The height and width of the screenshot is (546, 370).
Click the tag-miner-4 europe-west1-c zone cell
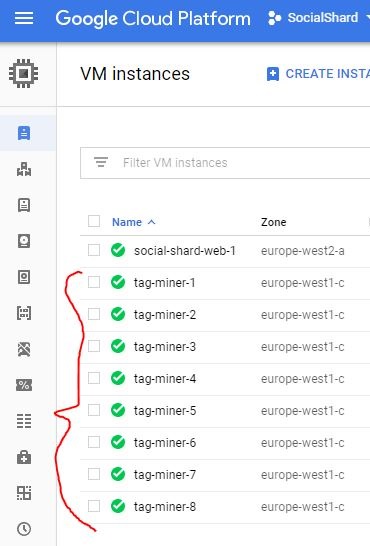303,379
